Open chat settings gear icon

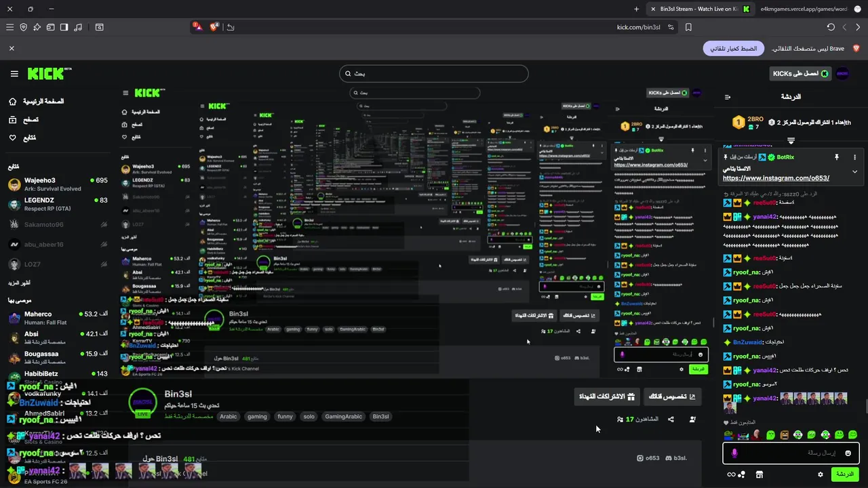click(821, 474)
